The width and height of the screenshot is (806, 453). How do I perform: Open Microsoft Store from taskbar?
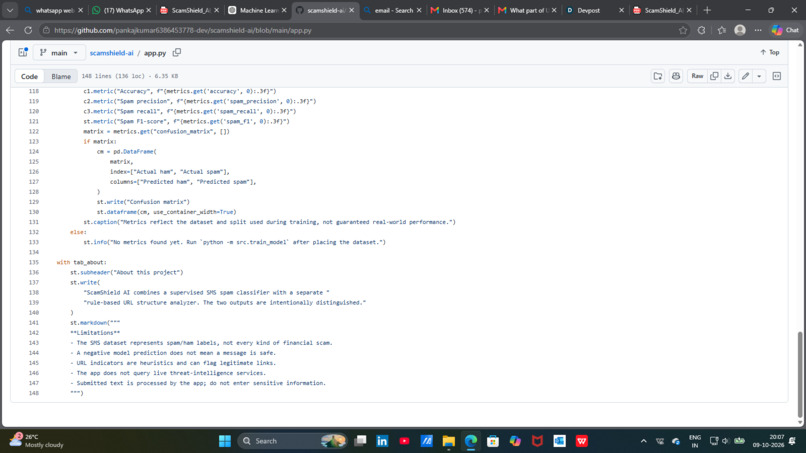click(493, 441)
